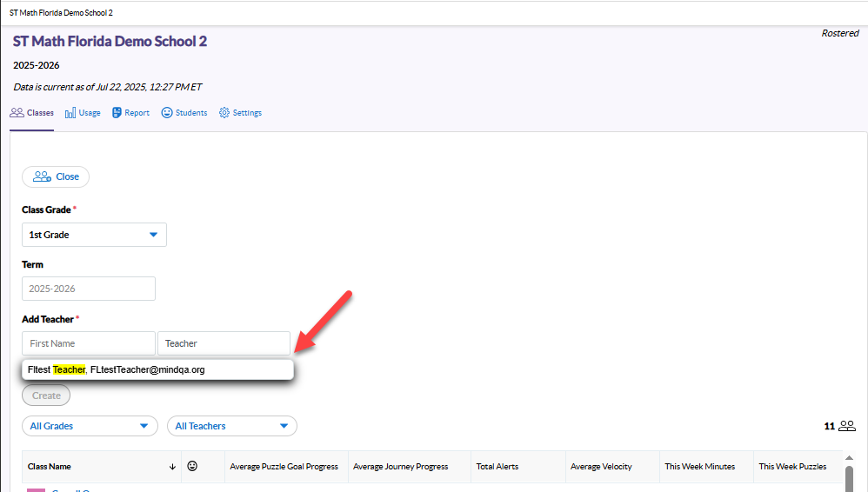Click the First Name input field
The width and height of the screenshot is (868, 492).
coord(89,343)
